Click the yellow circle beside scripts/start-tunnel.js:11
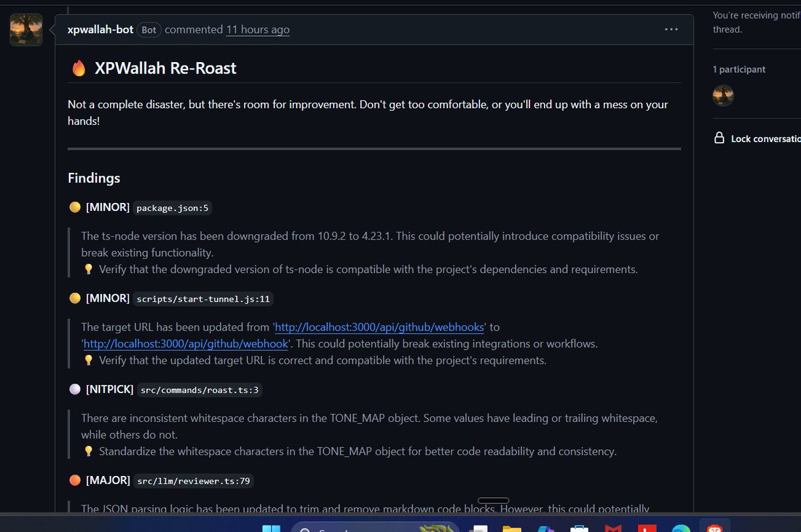 pyautogui.click(x=75, y=298)
